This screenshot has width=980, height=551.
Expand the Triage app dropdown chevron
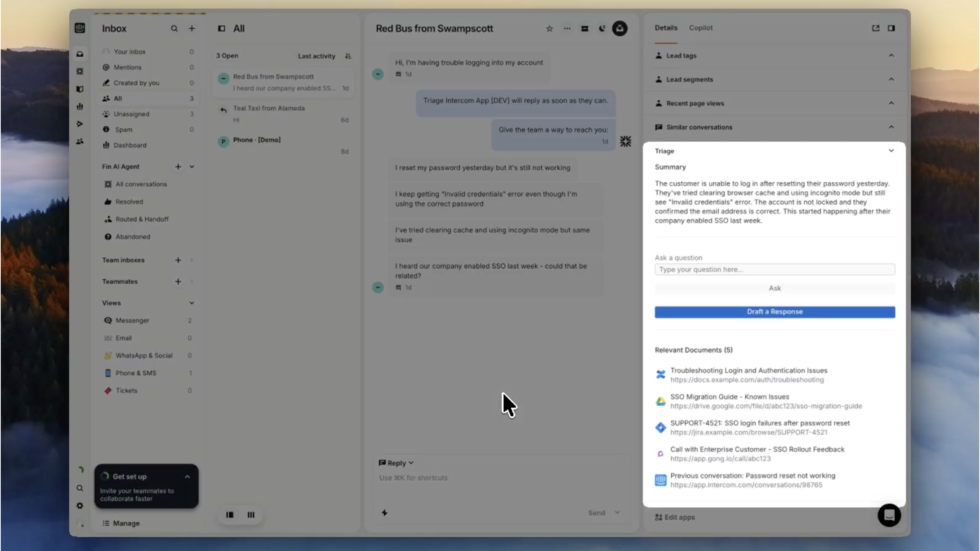pyautogui.click(x=891, y=151)
